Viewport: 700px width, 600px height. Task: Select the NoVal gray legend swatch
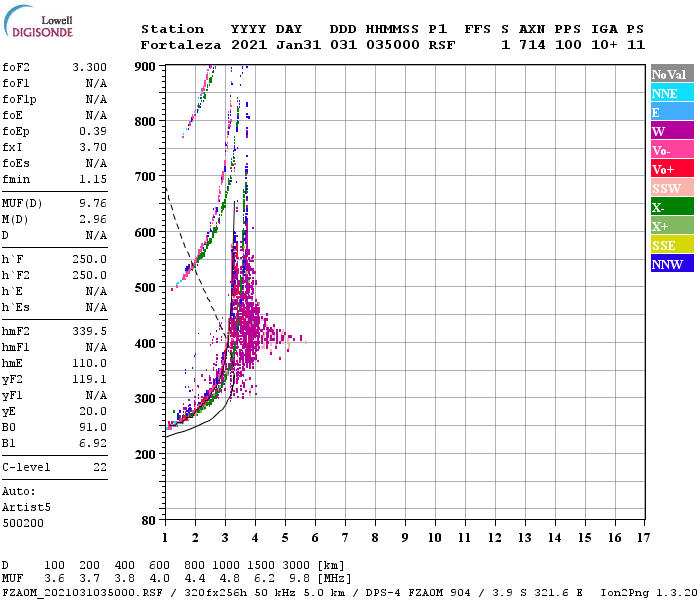click(672, 74)
